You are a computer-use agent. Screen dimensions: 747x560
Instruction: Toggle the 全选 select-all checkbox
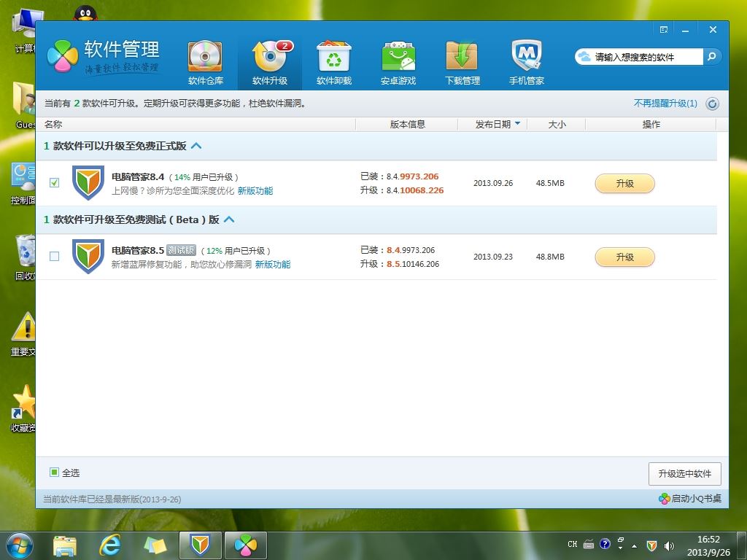point(54,472)
